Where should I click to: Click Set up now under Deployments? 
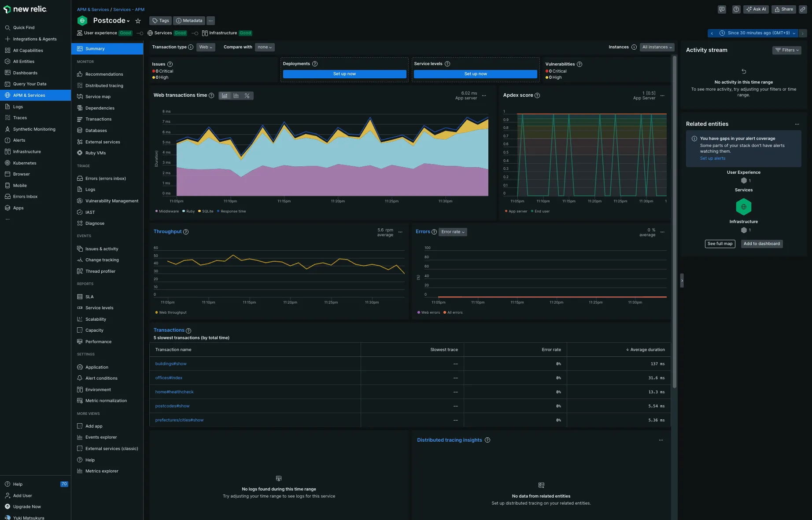tap(344, 74)
